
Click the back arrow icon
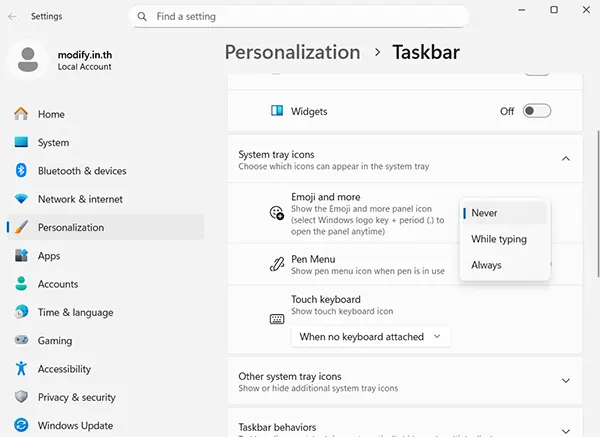coord(12,16)
